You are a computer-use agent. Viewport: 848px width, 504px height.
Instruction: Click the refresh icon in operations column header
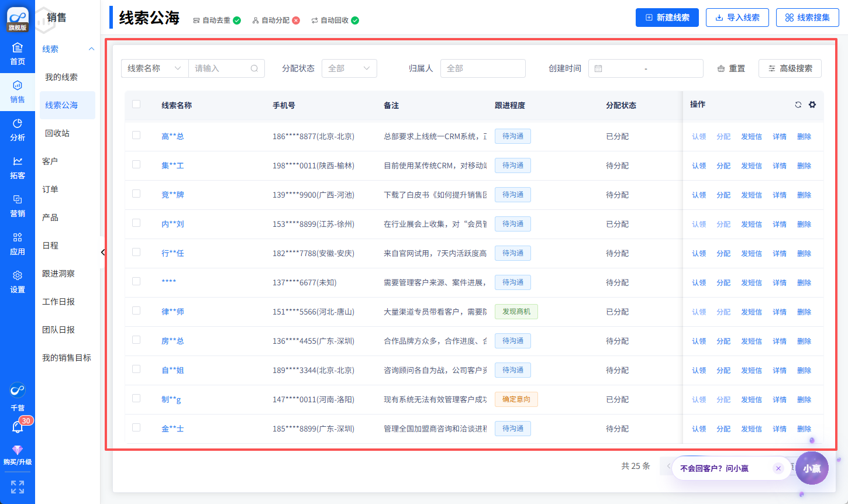tap(798, 105)
